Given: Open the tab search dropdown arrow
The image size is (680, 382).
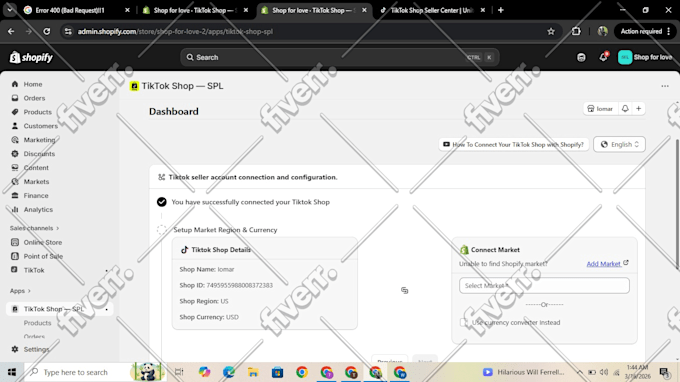Looking at the screenshot, I should coord(10,10).
